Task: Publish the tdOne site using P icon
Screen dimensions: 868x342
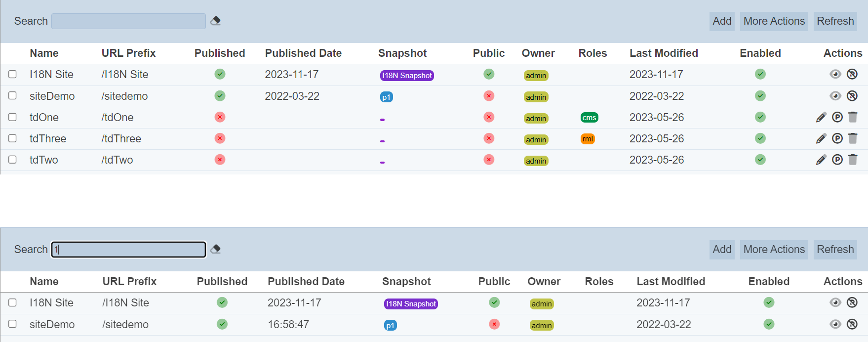Action: coord(837,117)
